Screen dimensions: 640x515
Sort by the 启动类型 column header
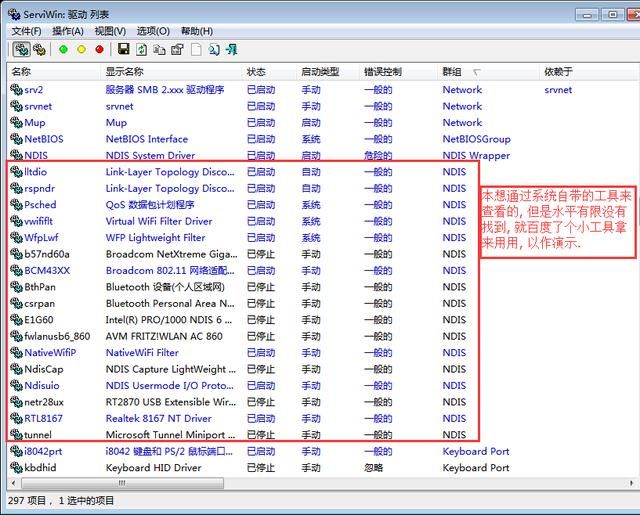pyautogui.click(x=327, y=72)
